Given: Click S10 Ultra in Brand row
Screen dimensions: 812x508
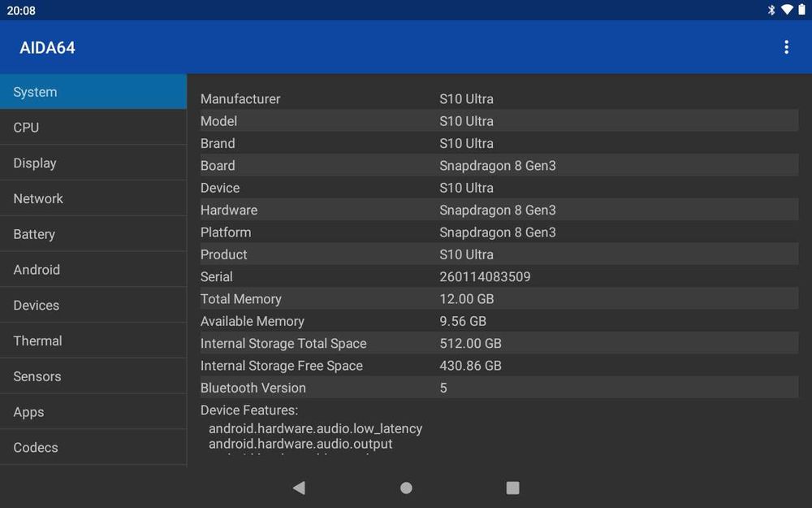Looking at the screenshot, I should pos(466,144).
